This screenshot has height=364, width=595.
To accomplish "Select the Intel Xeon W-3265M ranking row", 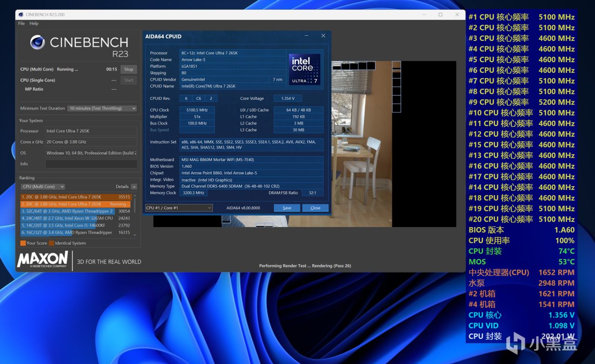I will (75, 218).
